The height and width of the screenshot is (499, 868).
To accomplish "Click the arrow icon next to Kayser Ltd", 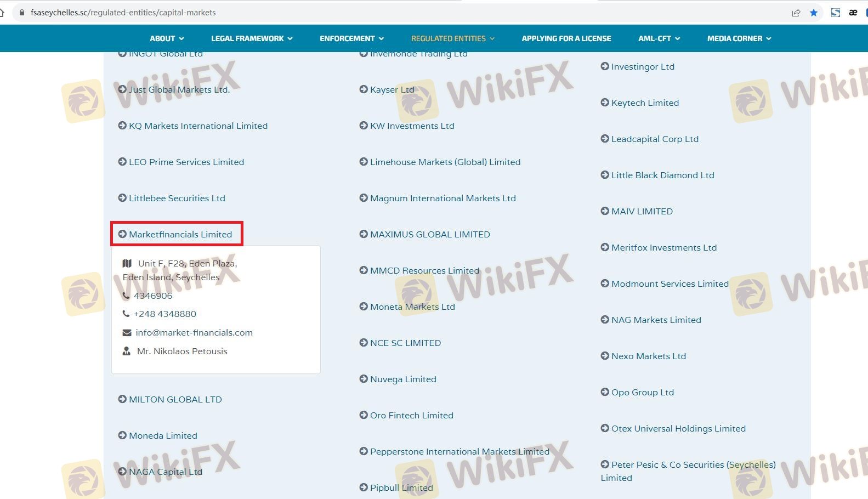I will point(364,89).
